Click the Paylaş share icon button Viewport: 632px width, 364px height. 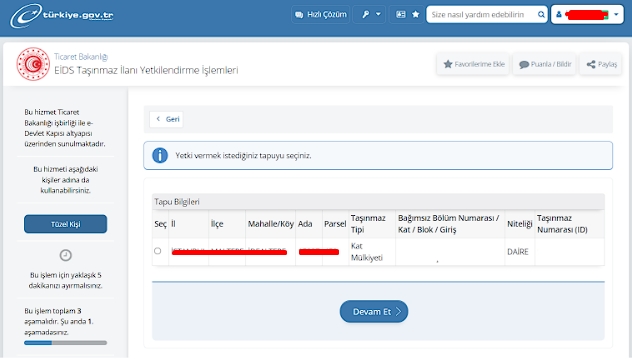tap(601, 64)
